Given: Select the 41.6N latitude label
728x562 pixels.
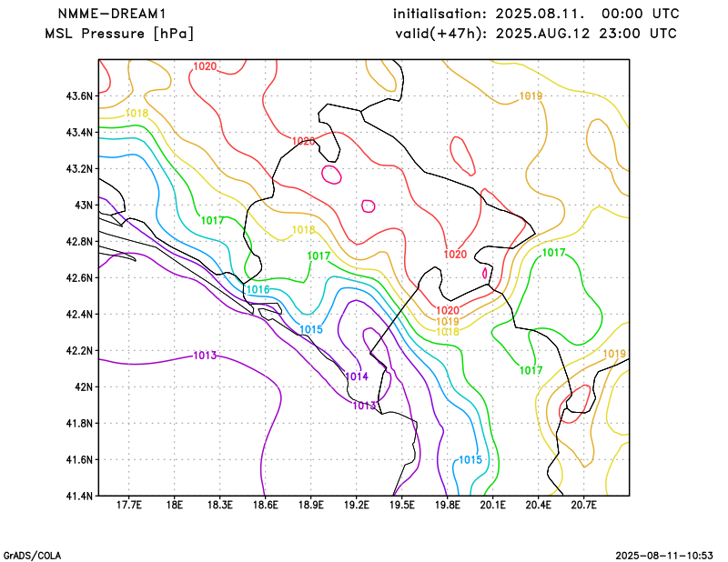Looking at the screenshot, I should [x=79, y=459].
